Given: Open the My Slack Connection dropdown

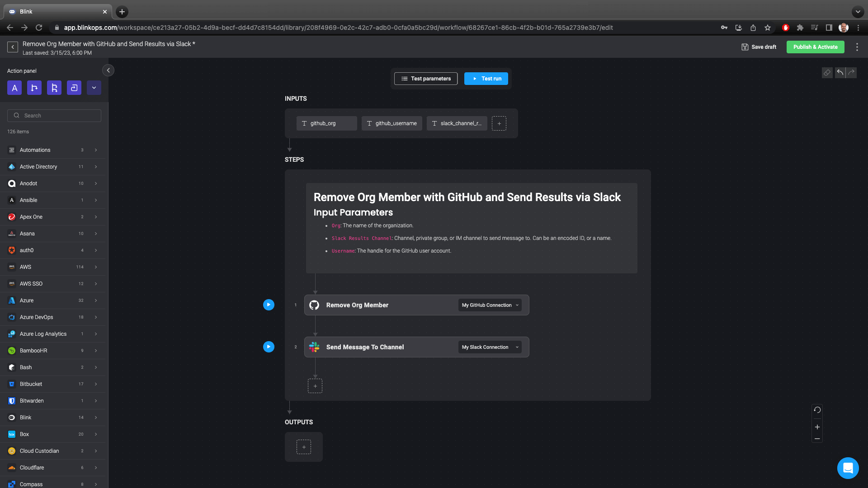Looking at the screenshot, I should pos(490,347).
